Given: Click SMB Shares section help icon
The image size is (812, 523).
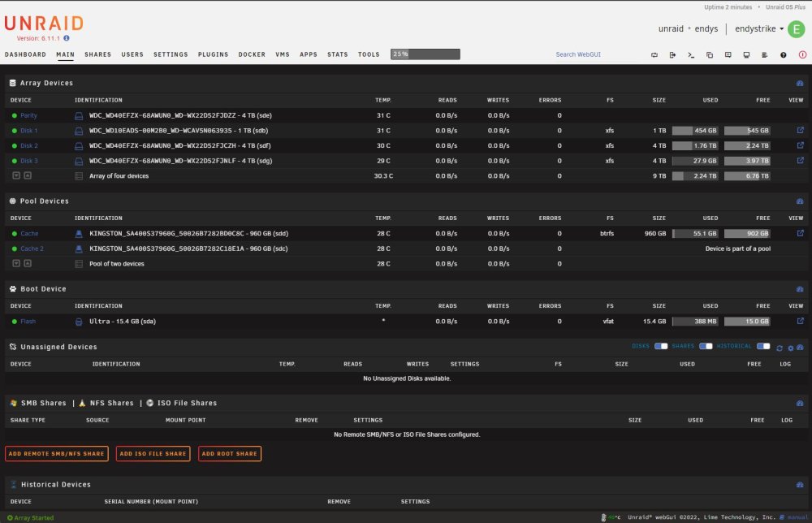Looking at the screenshot, I should [800, 404].
